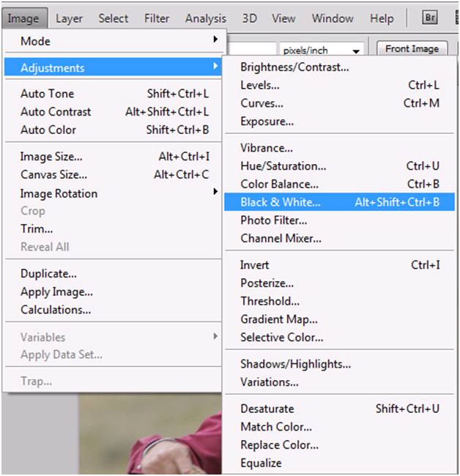
Task: Open Canvas Size dialog
Action: [x=114, y=174]
